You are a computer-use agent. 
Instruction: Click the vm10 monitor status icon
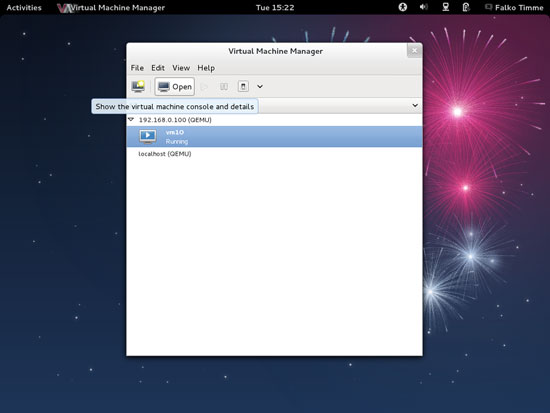tap(148, 136)
